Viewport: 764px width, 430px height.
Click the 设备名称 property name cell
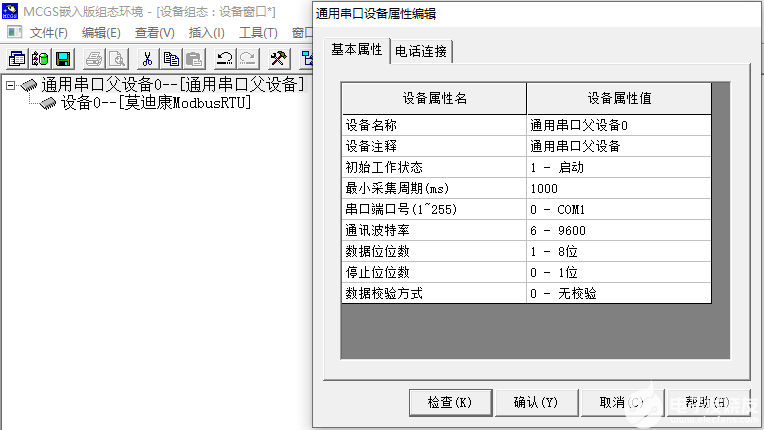[x=434, y=126]
